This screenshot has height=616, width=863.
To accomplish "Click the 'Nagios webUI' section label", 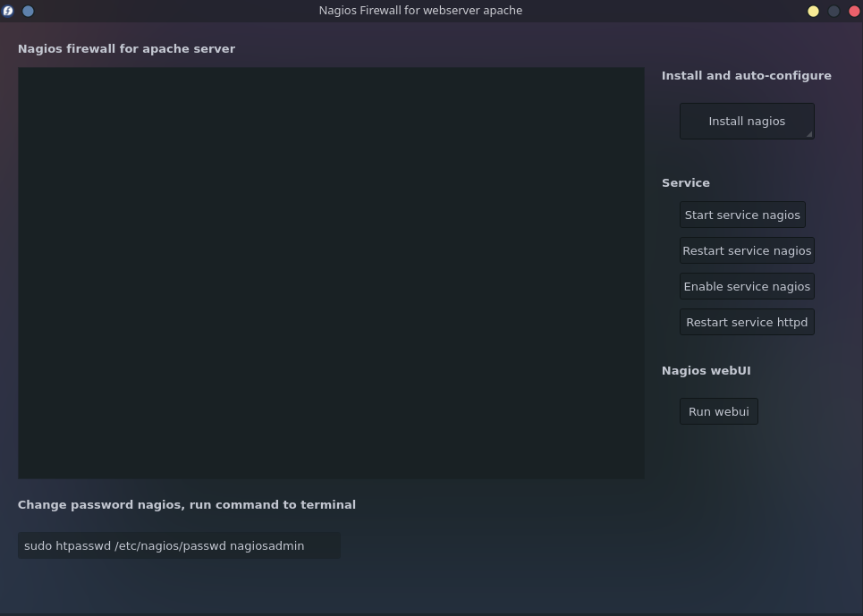I will tap(706, 370).
